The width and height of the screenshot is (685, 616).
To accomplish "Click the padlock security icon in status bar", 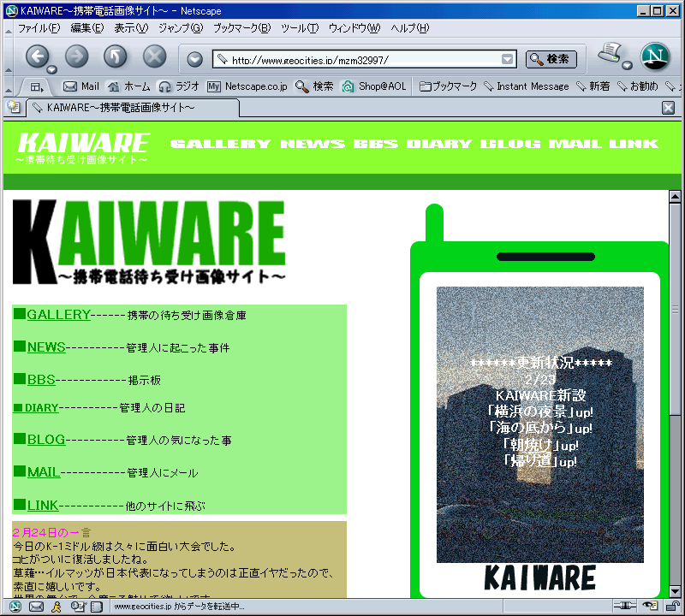I will [671, 606].
